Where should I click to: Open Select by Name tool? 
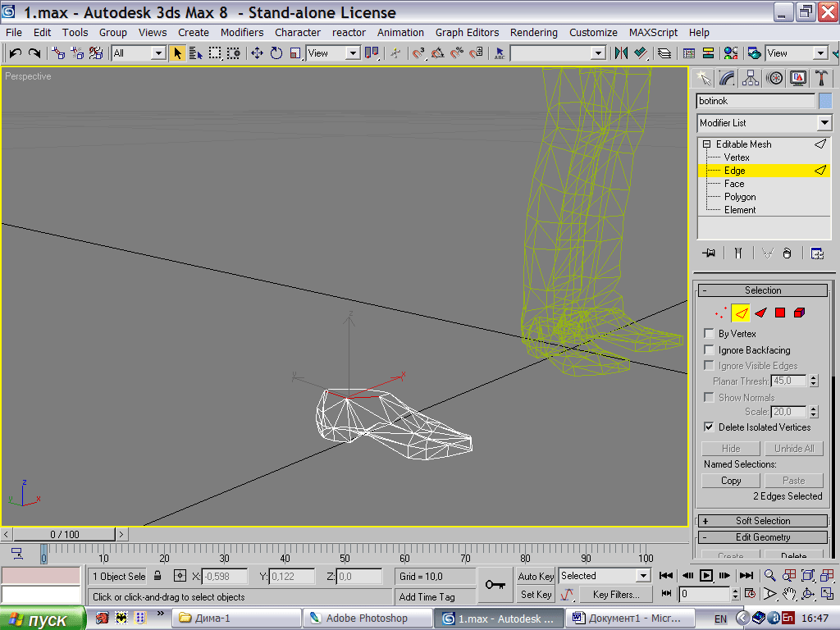195,53
